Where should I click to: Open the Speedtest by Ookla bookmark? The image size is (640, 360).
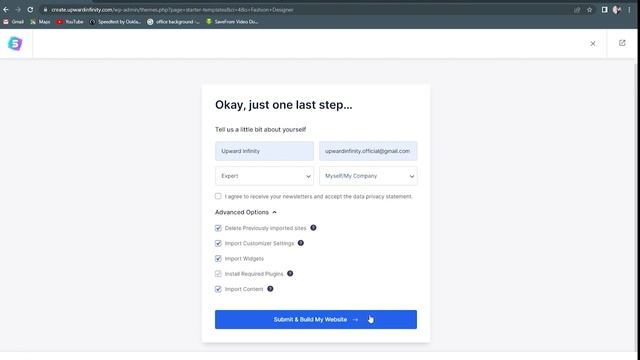coord(115,22)
